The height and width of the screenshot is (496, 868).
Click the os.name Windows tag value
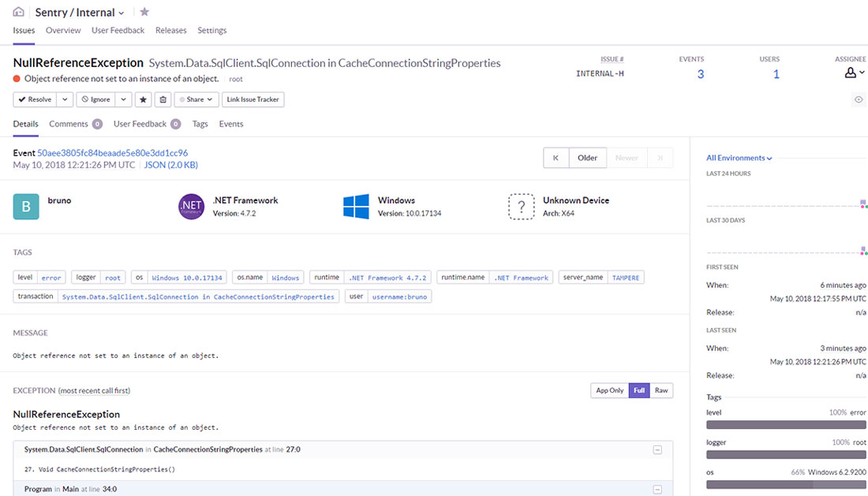pos(285,278)
